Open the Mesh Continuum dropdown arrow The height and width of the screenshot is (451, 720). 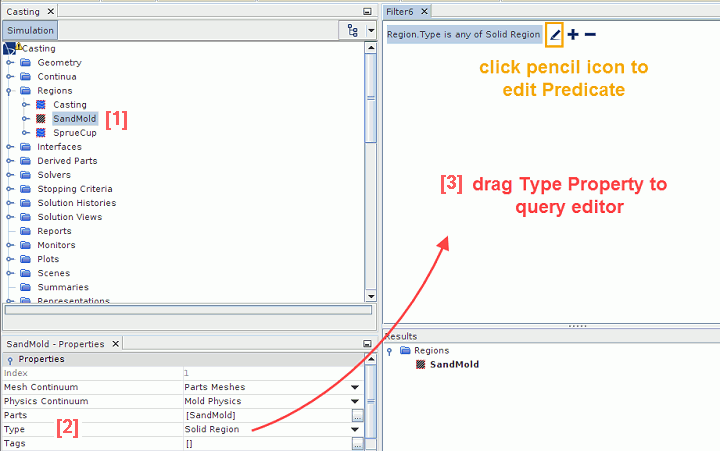tap(355, 387)
